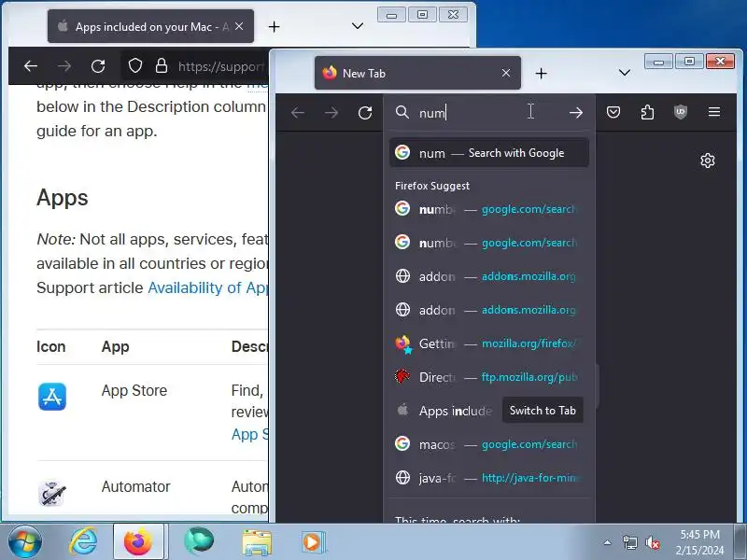Open New Tab personalize gear icon
The image size is (747, 560).
tap(708, 161)
